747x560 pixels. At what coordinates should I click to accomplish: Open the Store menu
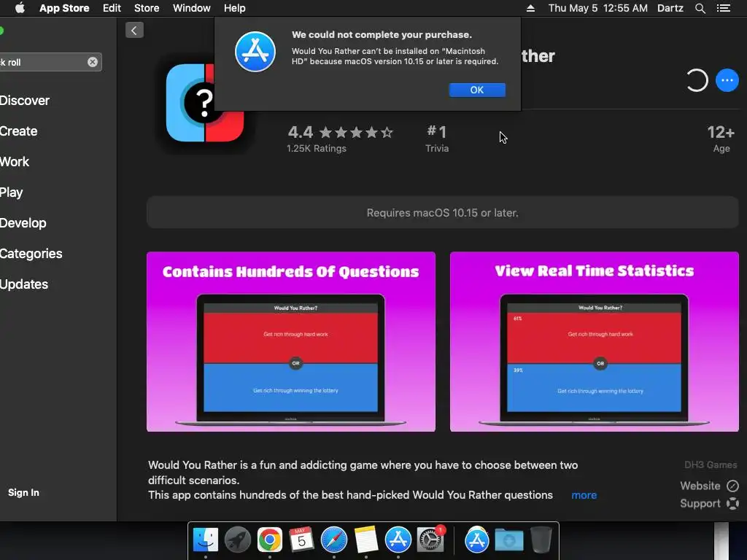(x=147, y=8)
